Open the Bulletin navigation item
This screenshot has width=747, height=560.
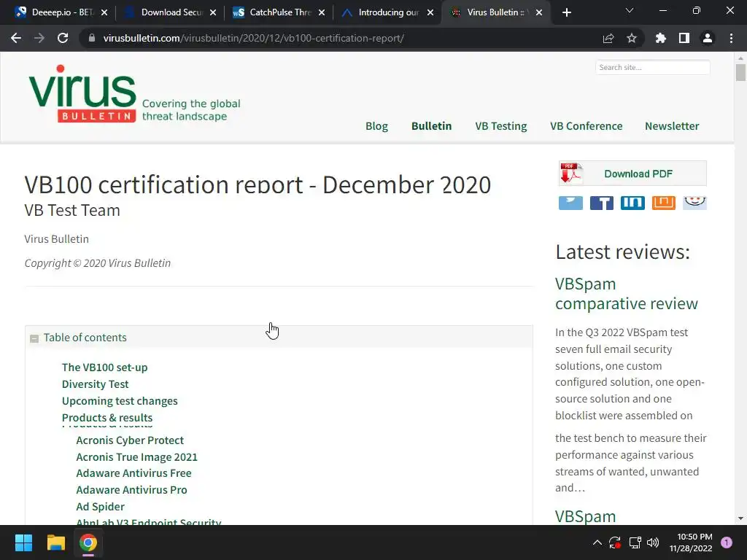click(431, 126)
